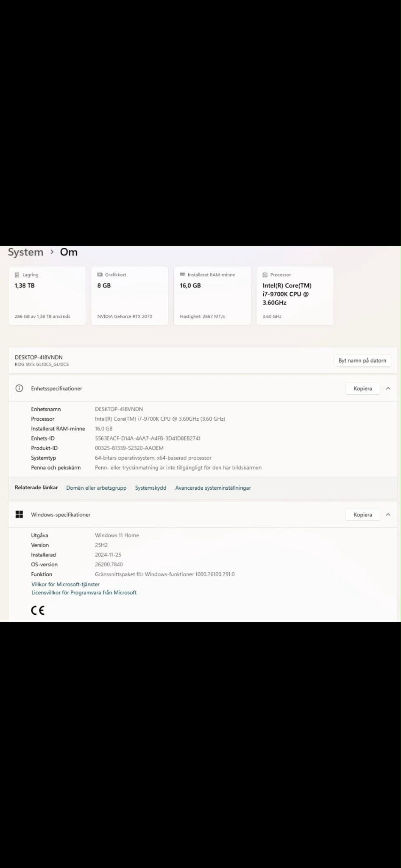Click the Windows logo icon

(x=19, y=515)
